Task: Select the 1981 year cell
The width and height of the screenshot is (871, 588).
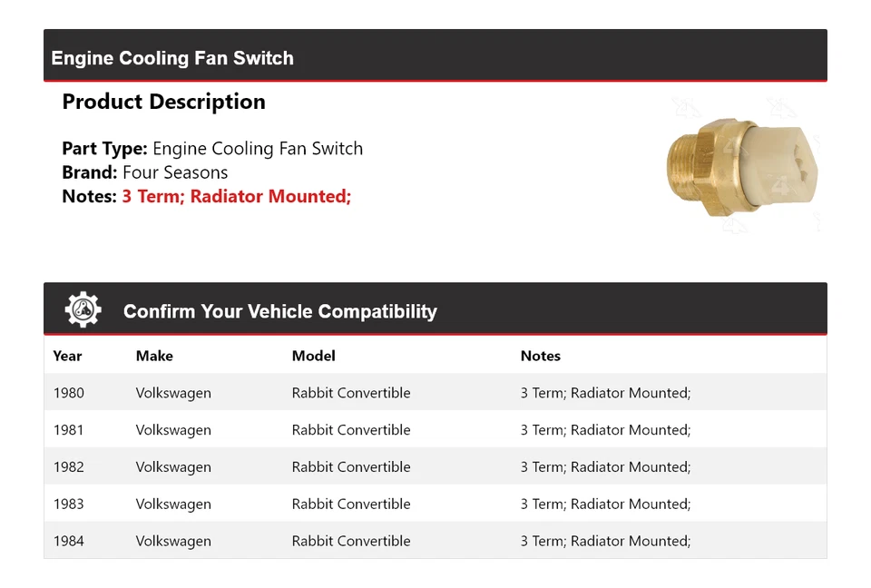Action: pos(68,430)
